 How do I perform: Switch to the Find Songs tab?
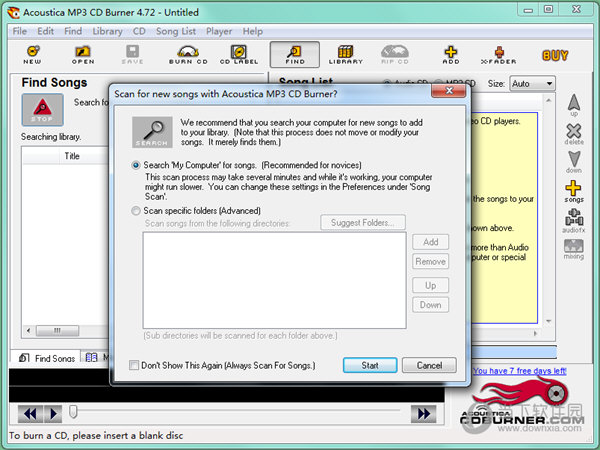[46, 358]
